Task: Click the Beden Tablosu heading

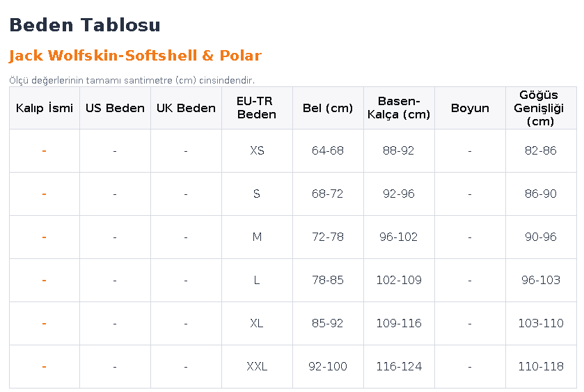Action: coord(84,25)
